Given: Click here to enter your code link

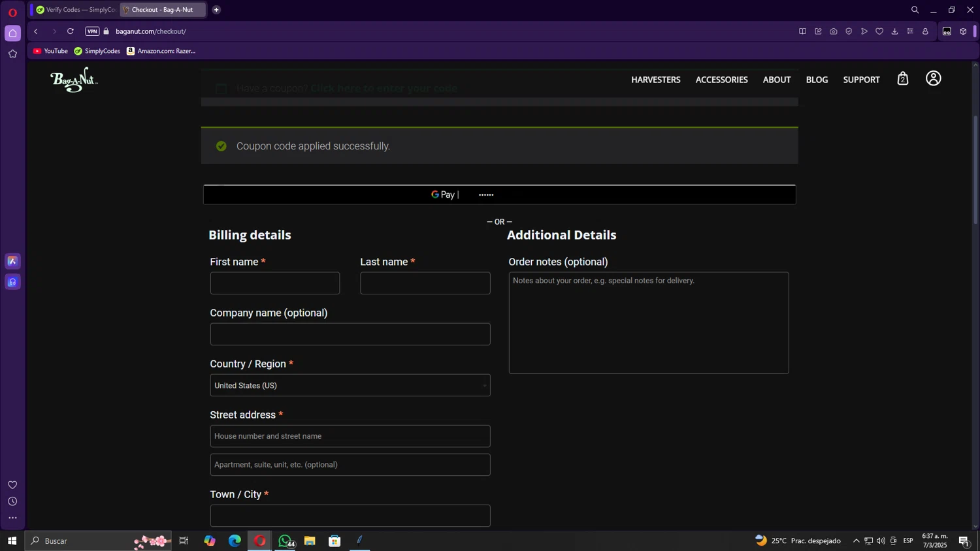Looking at the screenshot, I should 384,88.
